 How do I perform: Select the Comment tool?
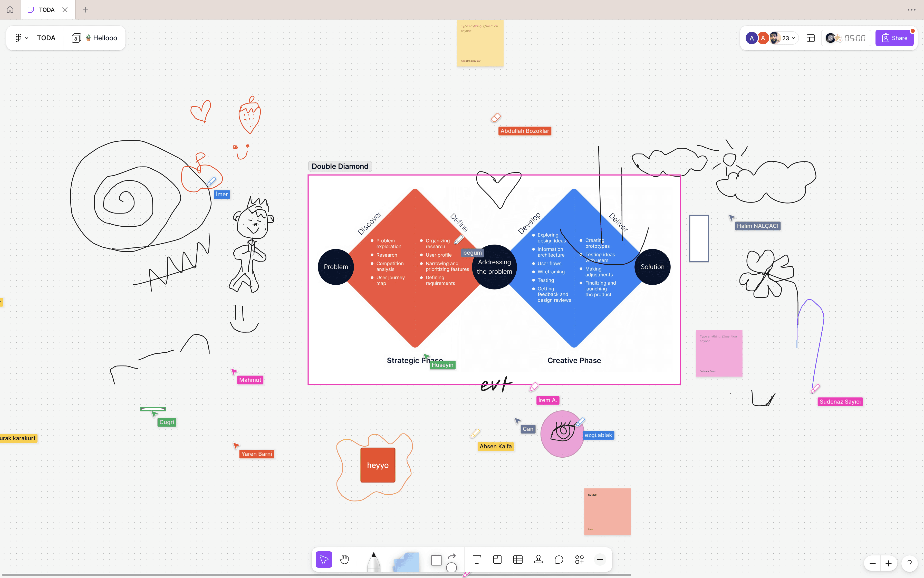[559, 560]
